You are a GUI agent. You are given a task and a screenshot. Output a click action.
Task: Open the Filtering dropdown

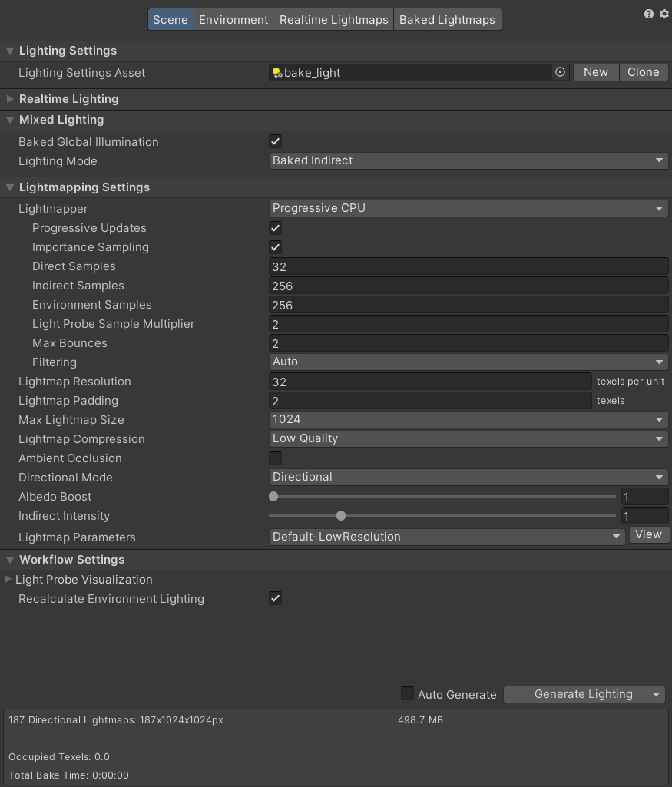coord(468,362)
